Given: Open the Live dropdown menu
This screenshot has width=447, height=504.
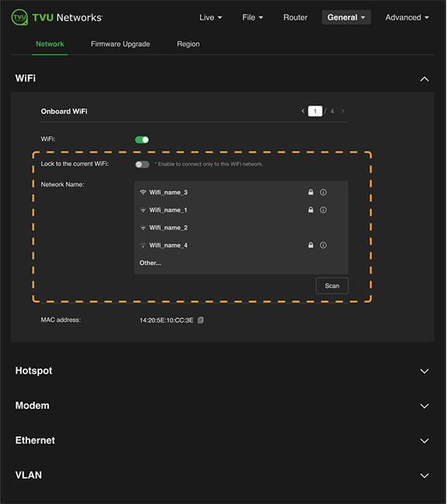Looking at the screenshot, I should [210, 17].
